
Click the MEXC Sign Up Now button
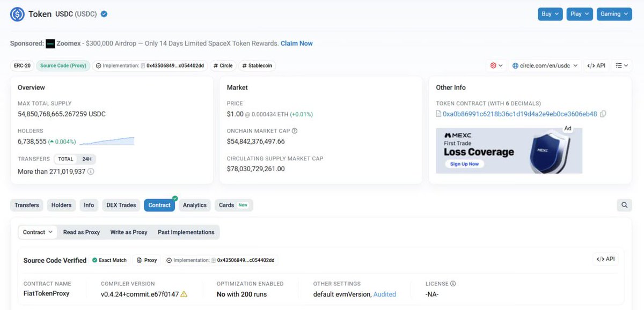pos(464,164)
